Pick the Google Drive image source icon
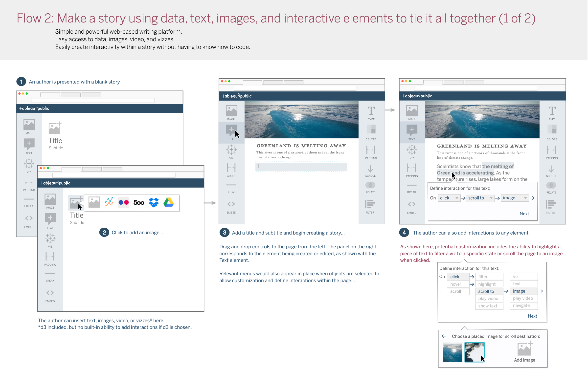The width and height of the screenshot is (588, 389). tap(169, 202)
